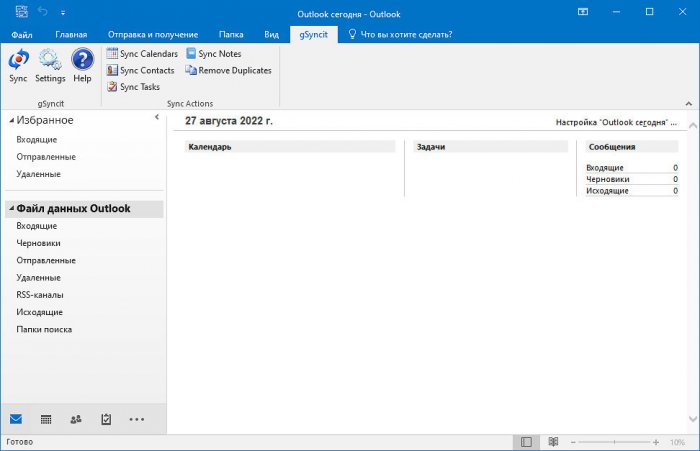This screenshot has height=451, width=700.
Task: Switch to Mail view icon
Action: [x=16, y=419]
